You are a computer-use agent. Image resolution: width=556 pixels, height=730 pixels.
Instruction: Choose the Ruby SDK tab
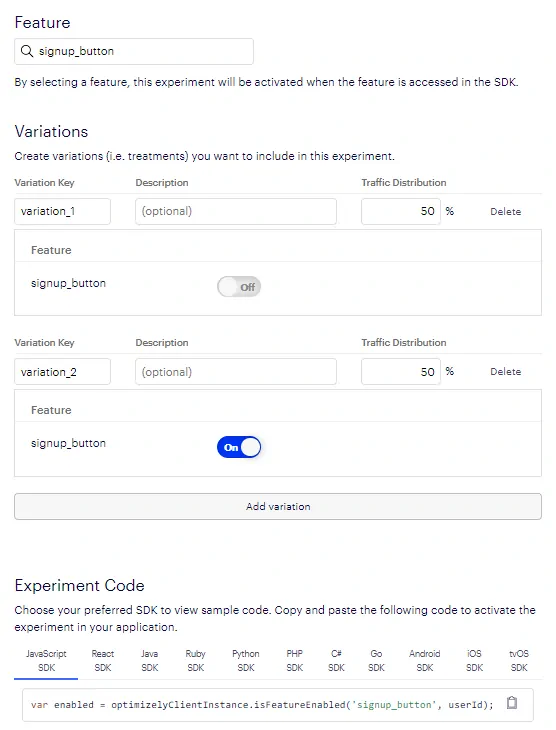point(196,661)
